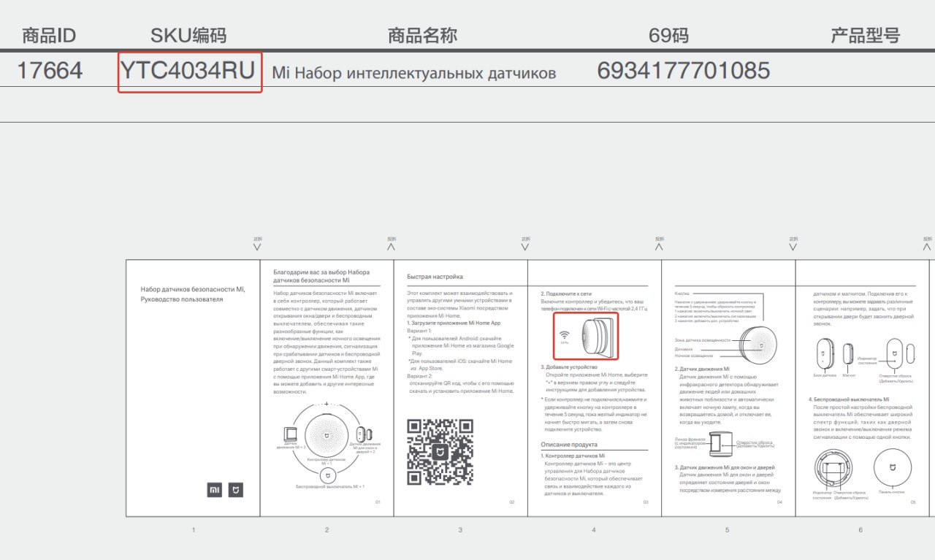Click the Зона датчика освещенности label
The image size is (935, 560).
(x=702, y=340)
